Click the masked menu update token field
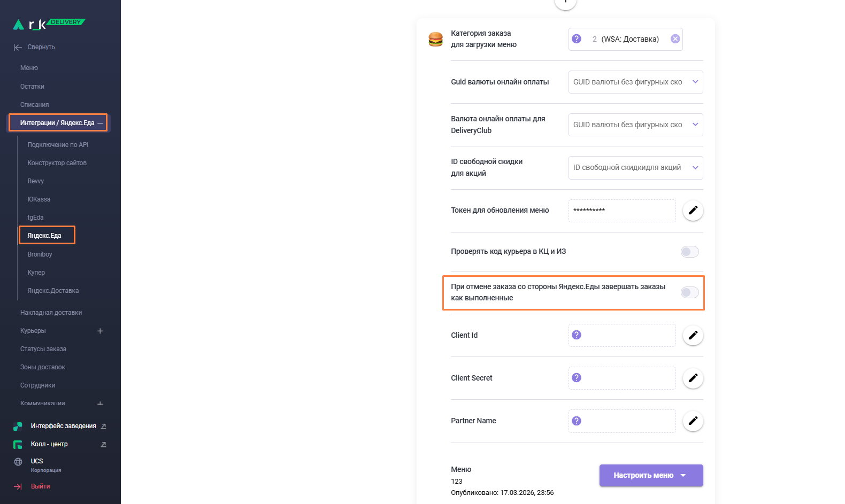The height and width of the screenshot is (504, 845). click(621, 211)
